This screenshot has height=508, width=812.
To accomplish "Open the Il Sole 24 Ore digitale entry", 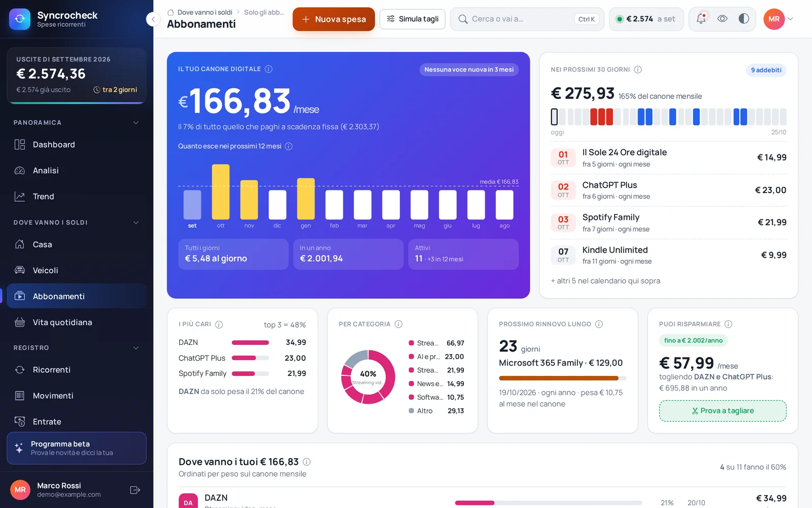I will pos(668,158).
